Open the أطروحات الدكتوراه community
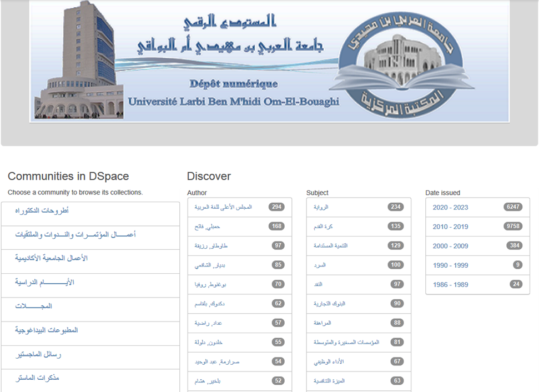 [x=42, y=210]
